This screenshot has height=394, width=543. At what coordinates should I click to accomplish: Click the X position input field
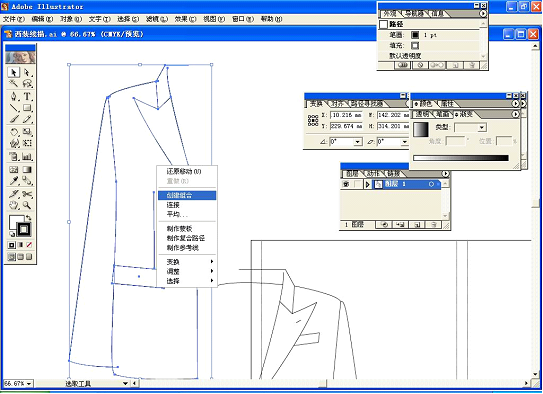click(347, 115)
